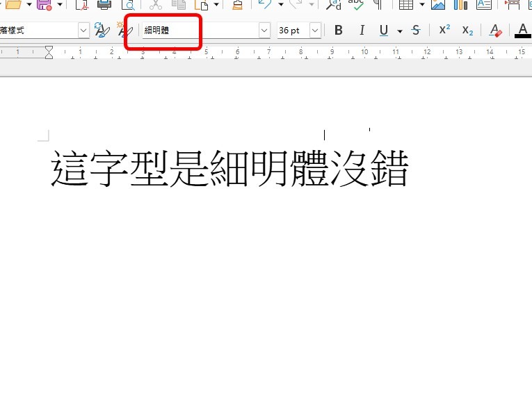Open a file with the folder icon
Screen dimensions: 532x398
tap(14, 4)
